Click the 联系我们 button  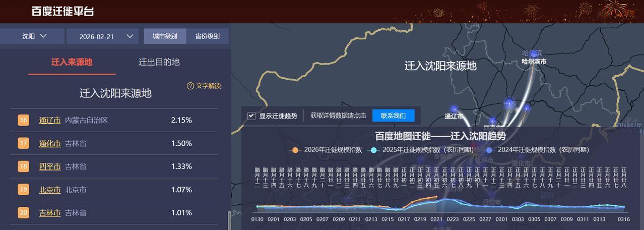[x=393, y=116]
